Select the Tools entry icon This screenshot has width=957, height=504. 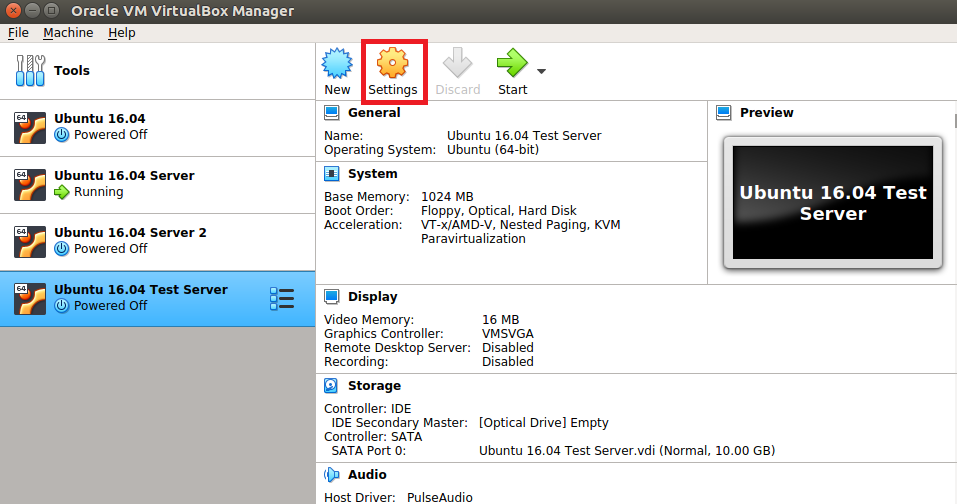(x=30, y=71)
